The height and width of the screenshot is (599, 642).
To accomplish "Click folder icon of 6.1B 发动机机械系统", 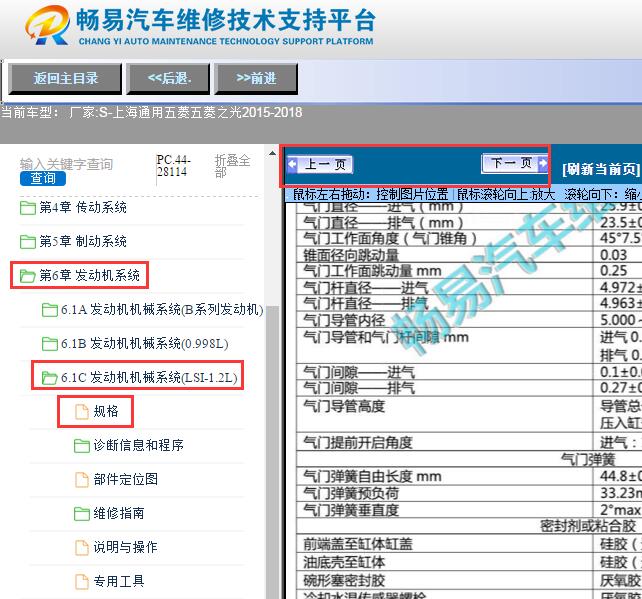I will point(50,344).
